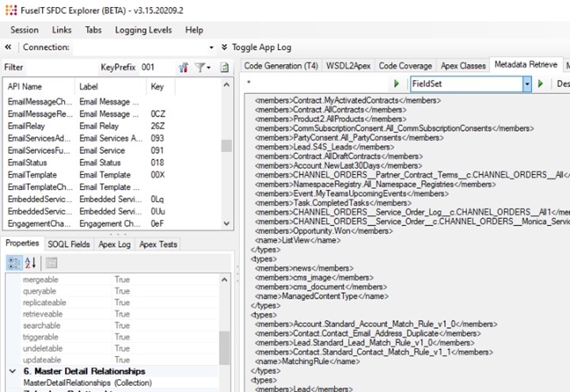The image size is (570, 392).
Task: Sort object list by Label column
Action: pyautogui.click(x=110, y=86)
